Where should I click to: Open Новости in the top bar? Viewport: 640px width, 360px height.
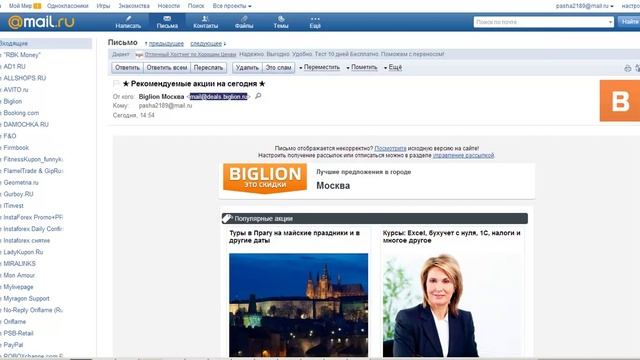click(x=169, y=6)
